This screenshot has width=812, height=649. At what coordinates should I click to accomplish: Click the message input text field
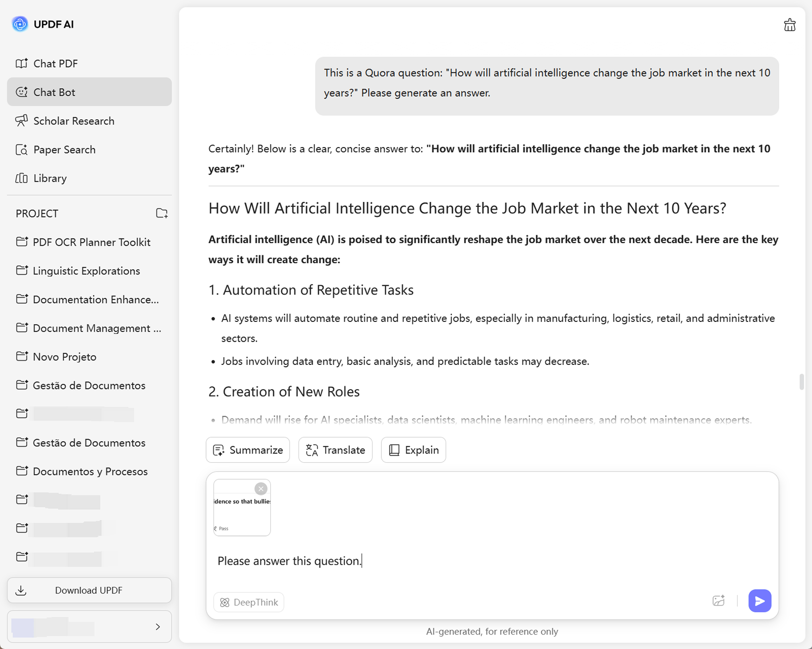coord(472,561)
